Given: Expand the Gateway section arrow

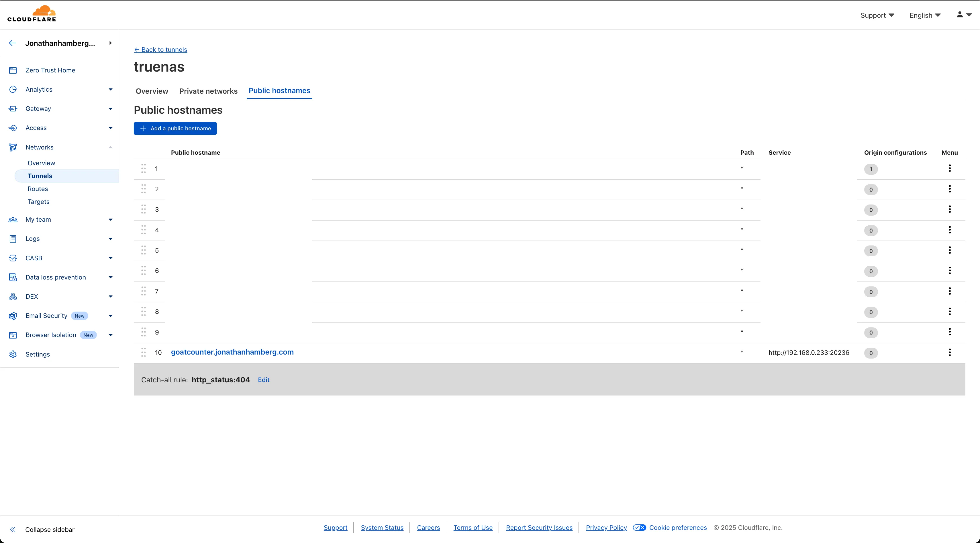Looking at the screenshot, I should click(111, 109).
